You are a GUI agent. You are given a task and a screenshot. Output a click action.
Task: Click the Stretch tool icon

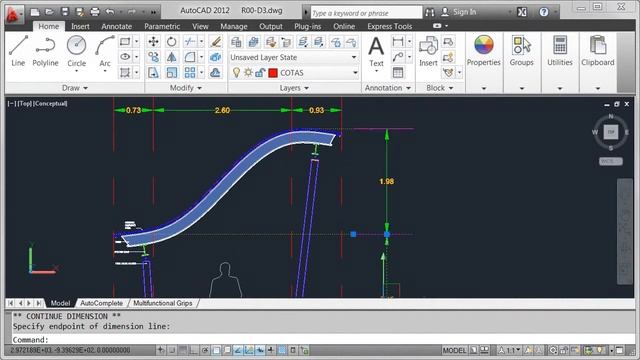pos(153,73)
